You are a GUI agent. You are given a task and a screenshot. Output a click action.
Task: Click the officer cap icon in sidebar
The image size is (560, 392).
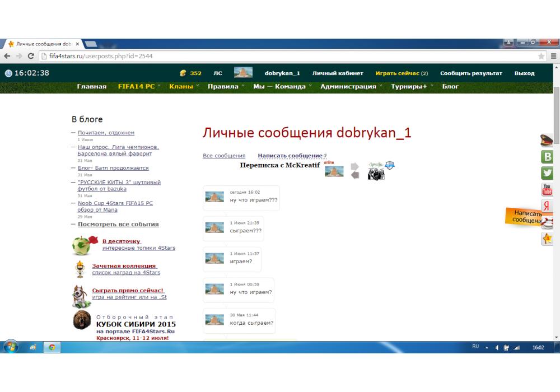point(547,141)
